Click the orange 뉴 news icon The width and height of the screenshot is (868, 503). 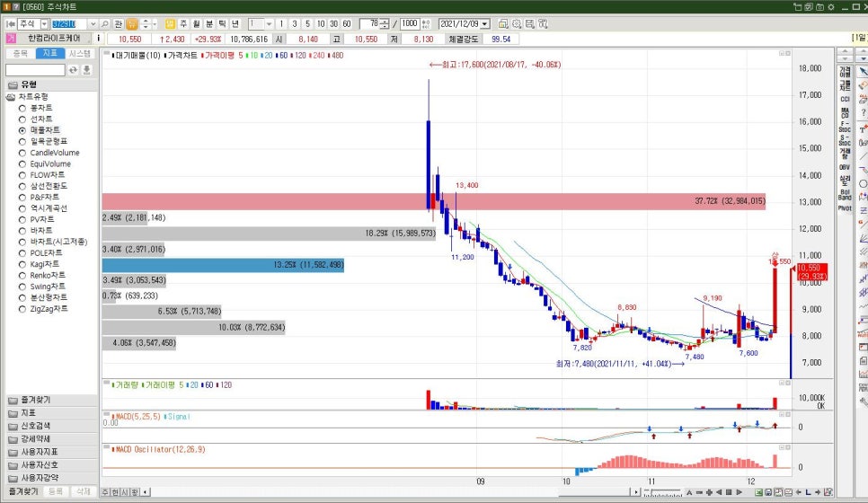coord(132,23)
